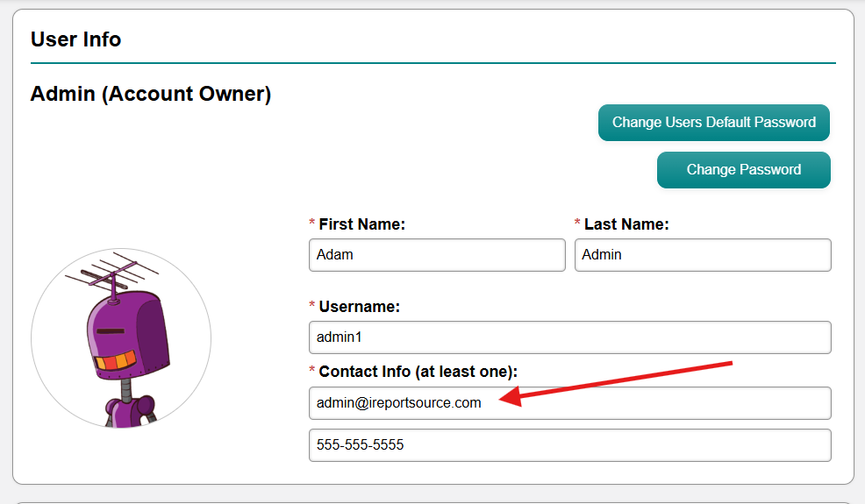The image size is (865, 504).
Task: Click the Change Password button
Action: point(744,170)
